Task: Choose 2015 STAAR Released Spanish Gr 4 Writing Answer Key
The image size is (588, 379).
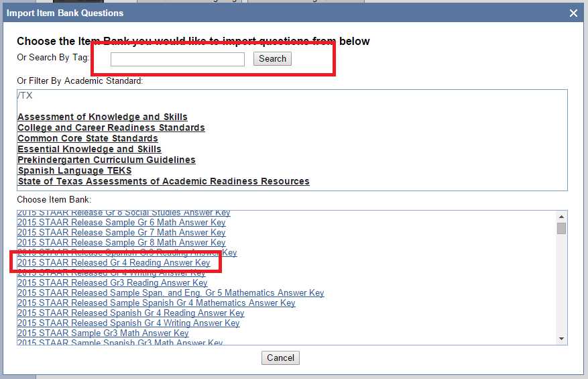Action: [x=128, y=323]
